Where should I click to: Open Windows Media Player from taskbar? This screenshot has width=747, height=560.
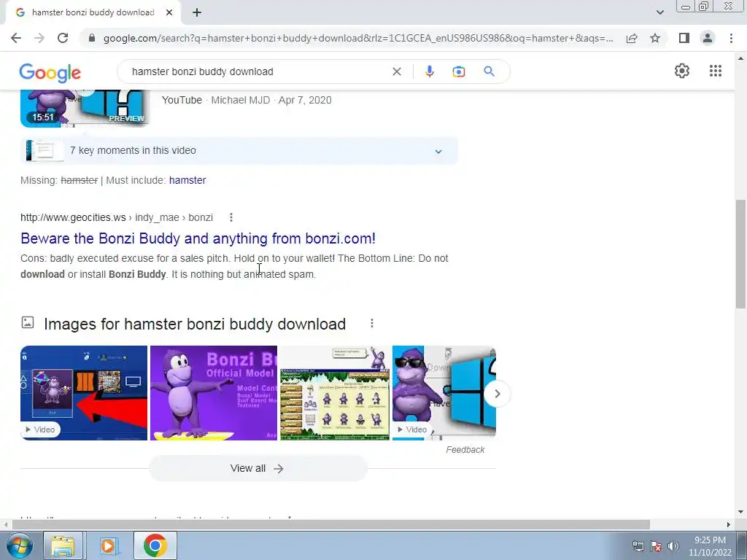pos(109,545)
